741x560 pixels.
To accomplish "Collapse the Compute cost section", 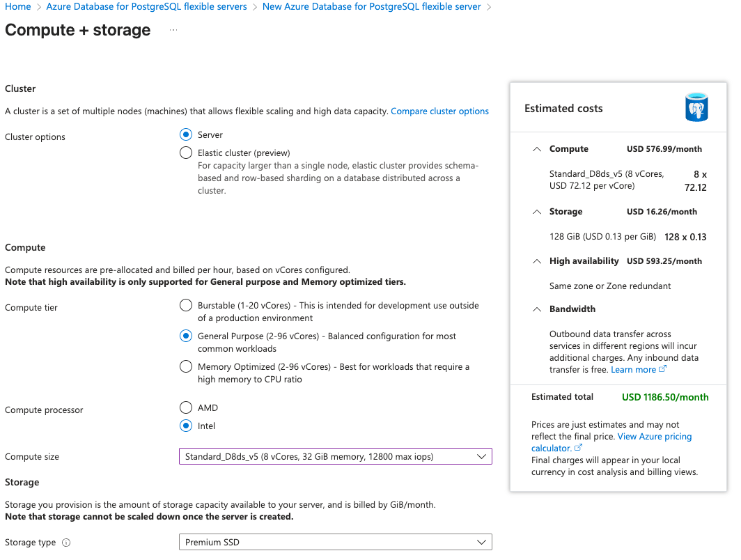I will 536,149.
